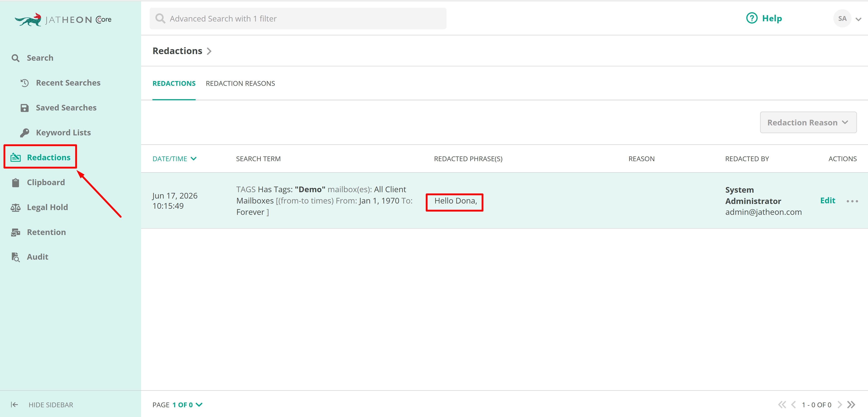Click the chevron next to Redactions title
The image size is (868, 417).
[209, 51]
